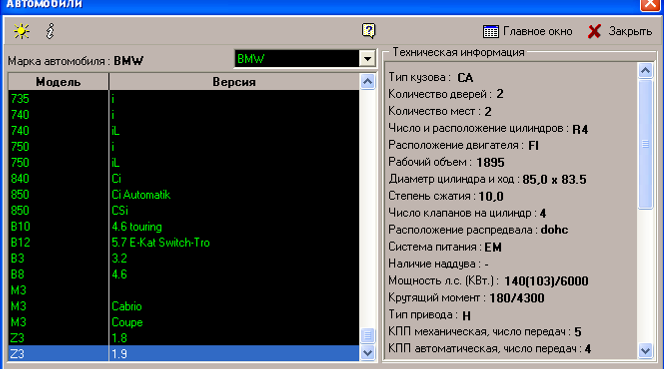Viewport: 664px width, 369px height.
Task: Select the 850 CSi row
Action: (183, 211)
